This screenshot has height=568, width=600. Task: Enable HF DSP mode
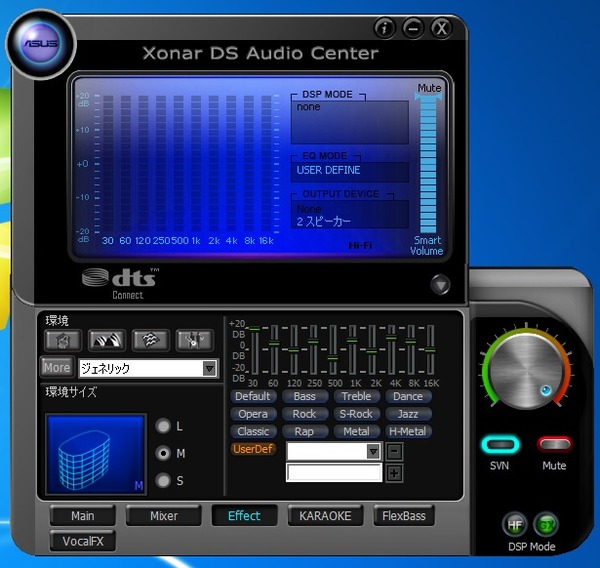coord(515,525)
